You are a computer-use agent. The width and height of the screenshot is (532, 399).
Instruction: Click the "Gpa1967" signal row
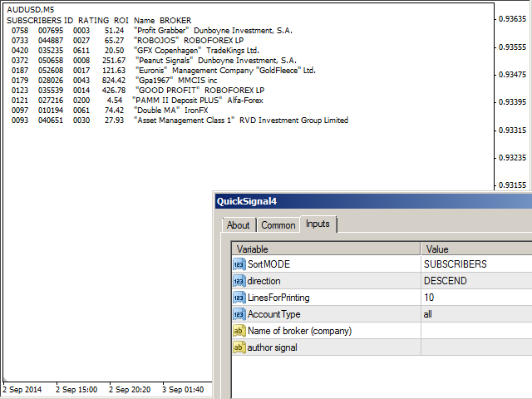pyautogui.click(x=115, y=81)
